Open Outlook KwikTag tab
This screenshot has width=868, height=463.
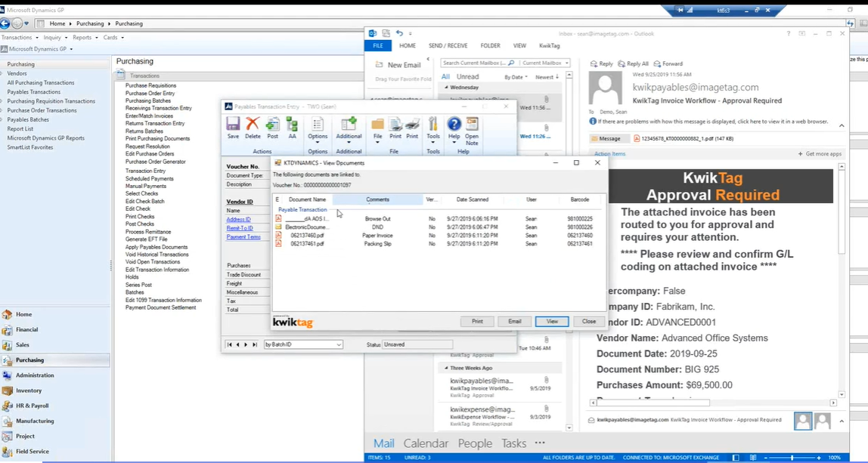tap(549, 46)
